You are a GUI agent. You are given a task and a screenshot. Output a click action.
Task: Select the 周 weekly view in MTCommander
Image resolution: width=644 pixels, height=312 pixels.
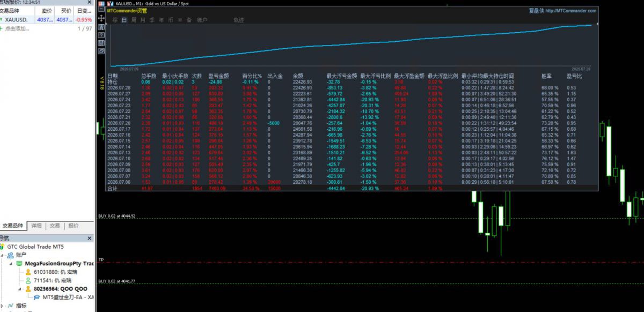click(134, 20)
